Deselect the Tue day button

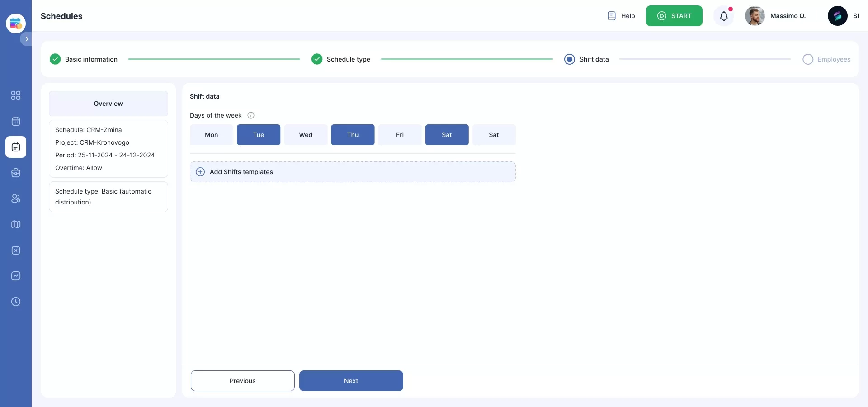point(259,135)
